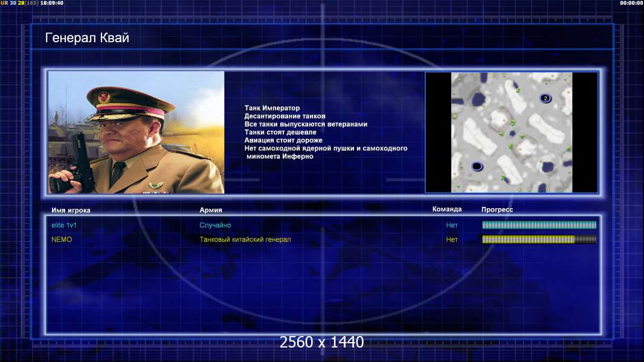Select player name 'NEMO'
The width and height of the screenshot is (644, 362).
coord(62,240)
